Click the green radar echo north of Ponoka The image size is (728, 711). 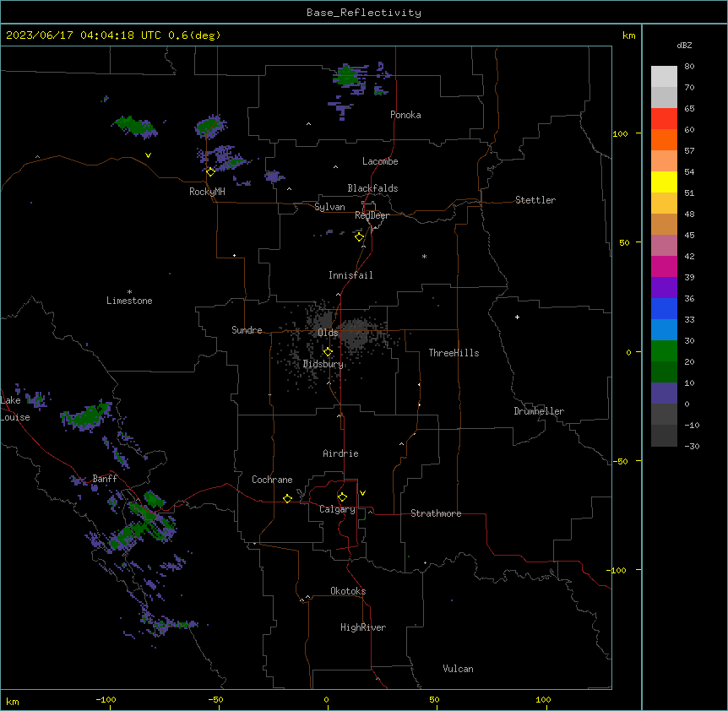click(346, 76)
